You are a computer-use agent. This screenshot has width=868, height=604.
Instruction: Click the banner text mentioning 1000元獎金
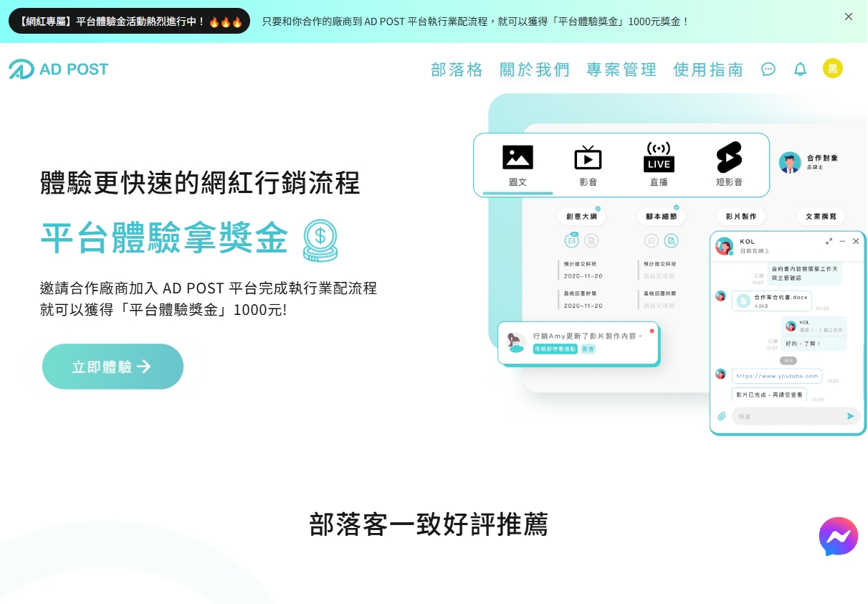point(475,22)
